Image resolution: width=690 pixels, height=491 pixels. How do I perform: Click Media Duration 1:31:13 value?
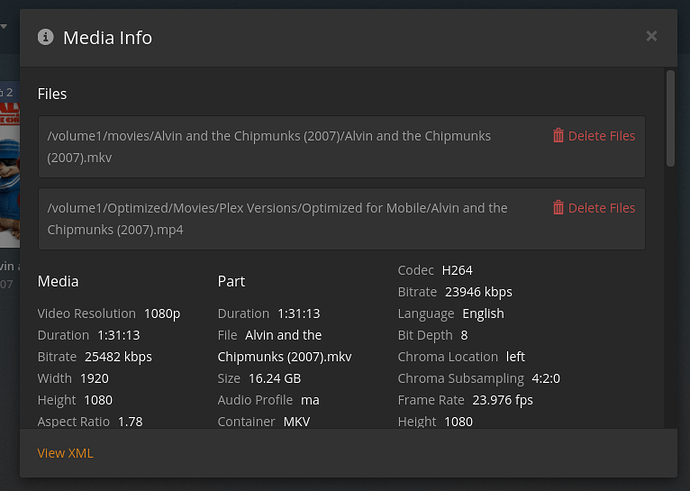click(x=118, y=335)
